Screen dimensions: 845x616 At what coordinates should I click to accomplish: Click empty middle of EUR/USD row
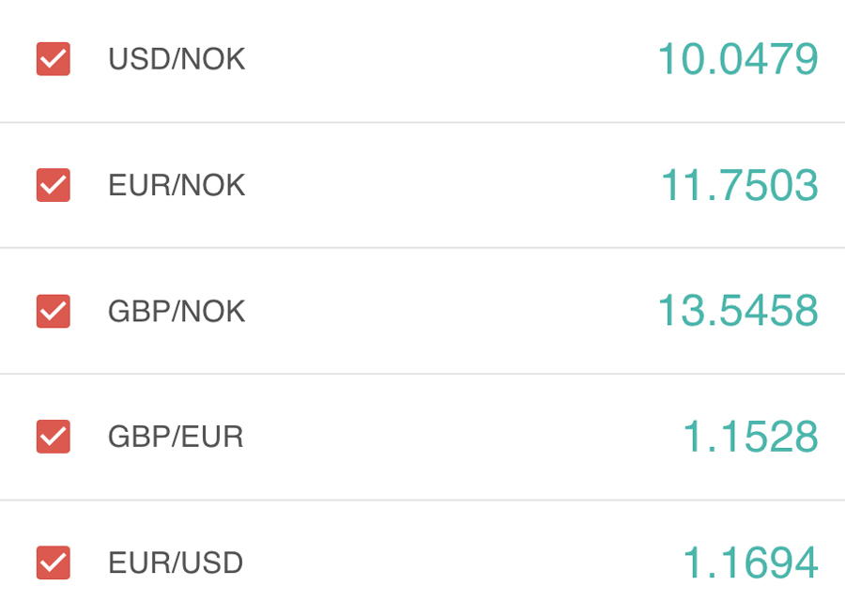pos(451,562)
